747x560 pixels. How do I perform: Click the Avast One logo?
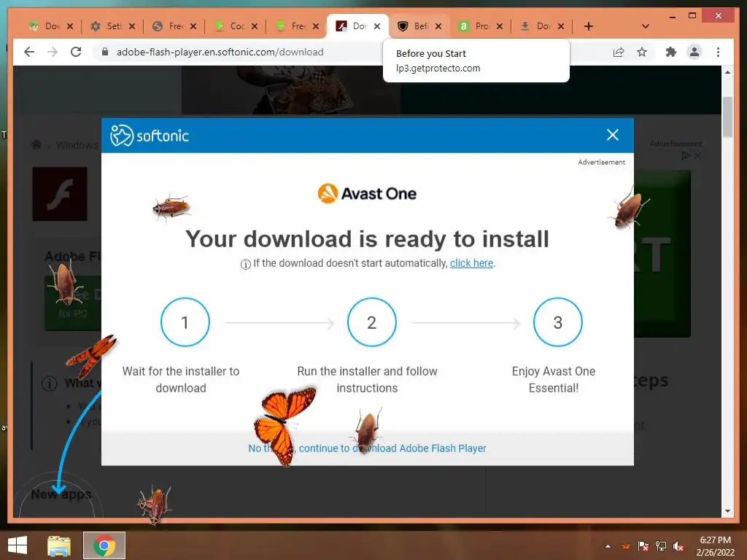point(368,193)
